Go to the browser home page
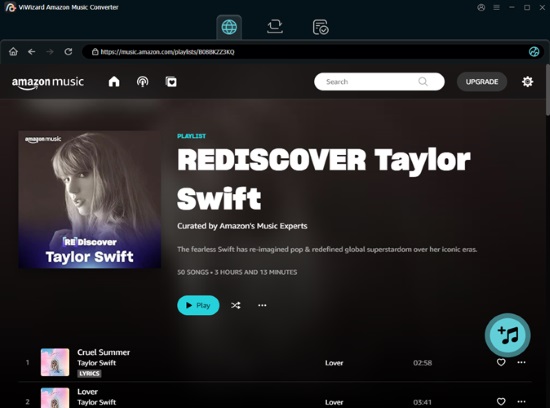 [x=13, y=52]
